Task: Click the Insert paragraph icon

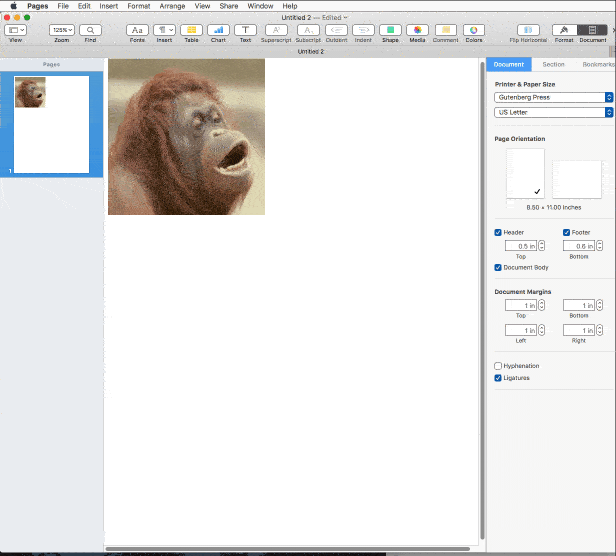Action: (164, 30)
